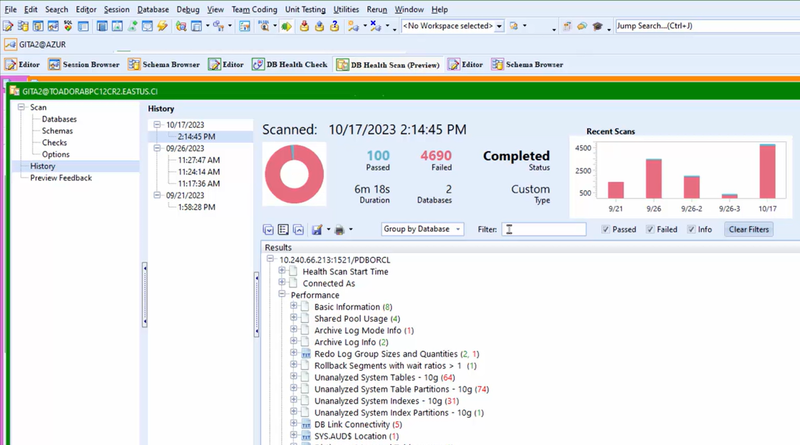Click the print icon in results toolbar
The image size is (800, 445).
[339, 230]
